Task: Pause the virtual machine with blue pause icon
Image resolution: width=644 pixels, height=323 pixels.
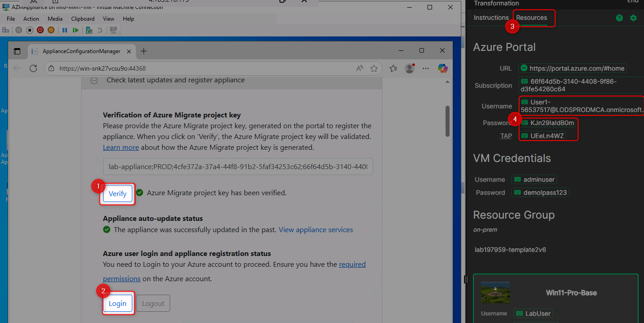Action: (x=65, y=30)
